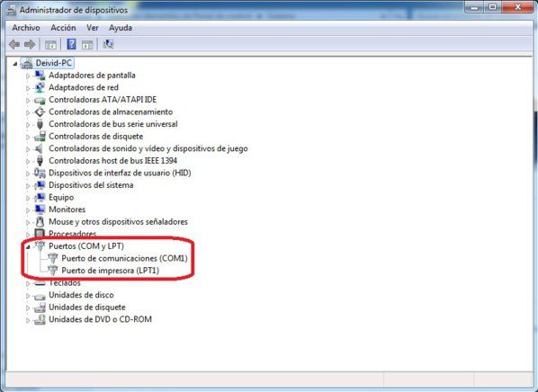This screenshot has width=538, height=392.
Task: Click the Equipo computer icon
Action: click(x=40, y=198)
